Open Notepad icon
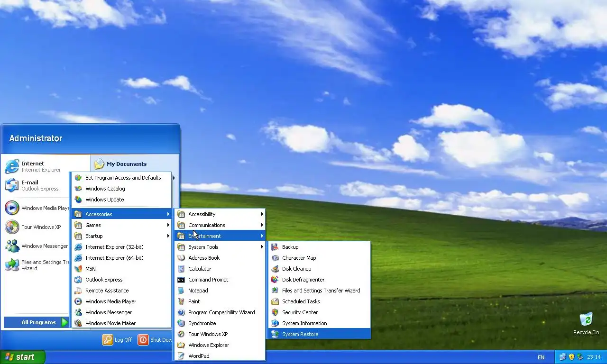Image resolution: width=607 pixels, height=364 pixels. [181, 291]
